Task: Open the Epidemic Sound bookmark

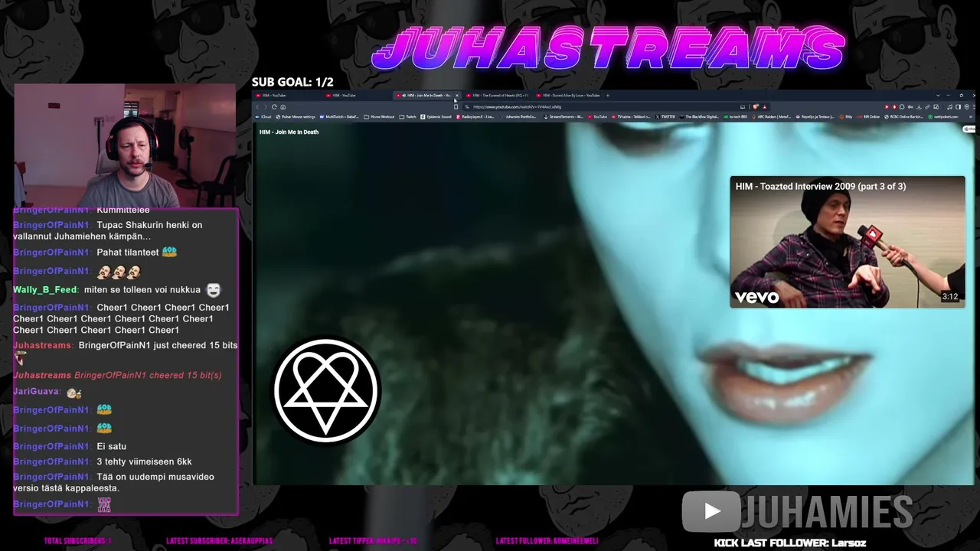Action: [436, 117]
